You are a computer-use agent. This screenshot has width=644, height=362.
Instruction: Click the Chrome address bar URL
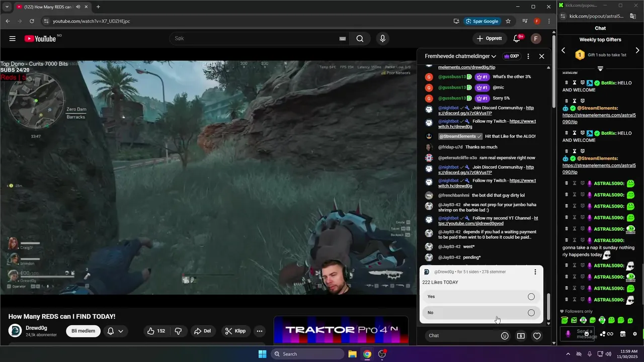click(x=91, y=21)
